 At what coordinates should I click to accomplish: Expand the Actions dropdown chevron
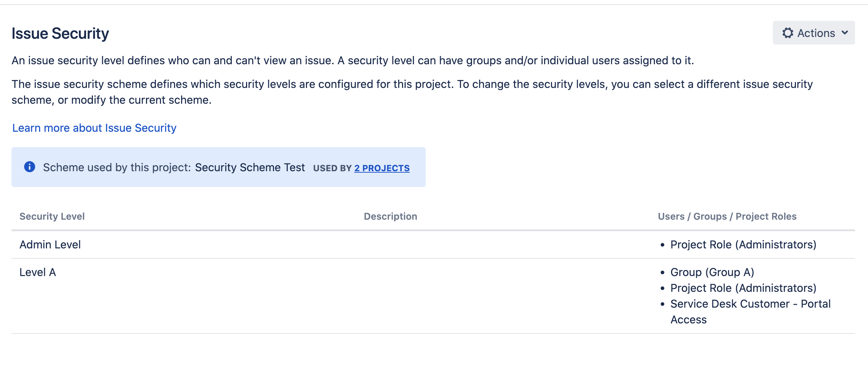[x=845, y=33]
